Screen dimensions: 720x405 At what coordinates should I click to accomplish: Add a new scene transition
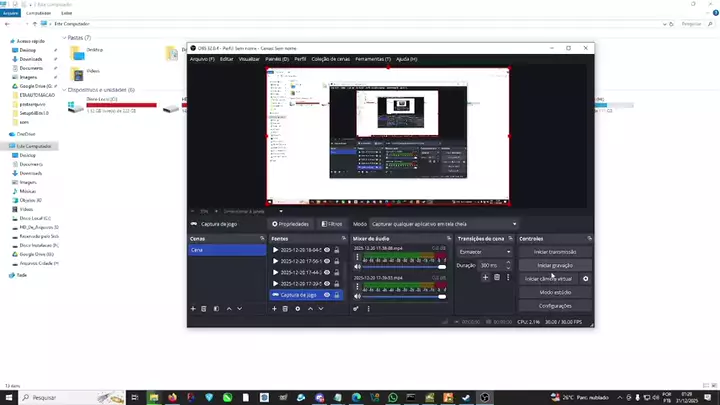485,277
